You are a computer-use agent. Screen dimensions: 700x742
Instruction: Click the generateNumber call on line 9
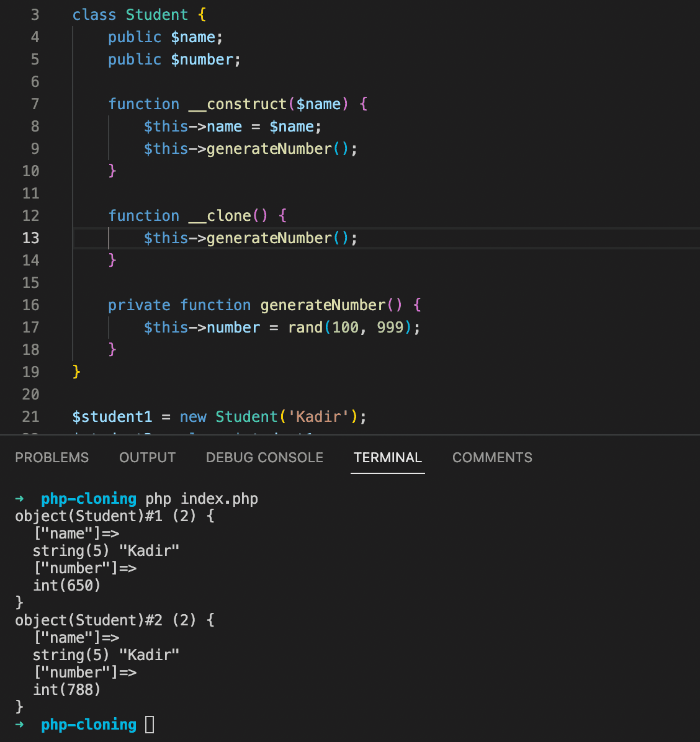click(268, 148)
